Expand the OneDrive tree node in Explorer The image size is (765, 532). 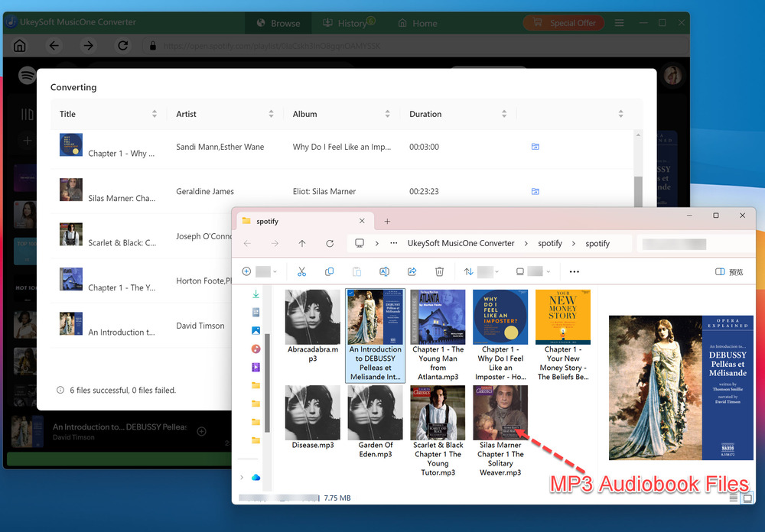tap(242, 478)
